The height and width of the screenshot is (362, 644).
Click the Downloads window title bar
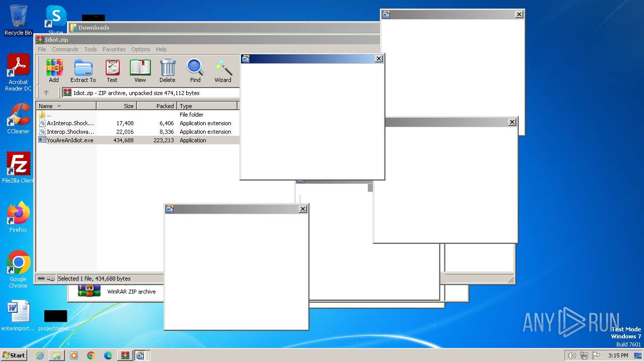224,28
